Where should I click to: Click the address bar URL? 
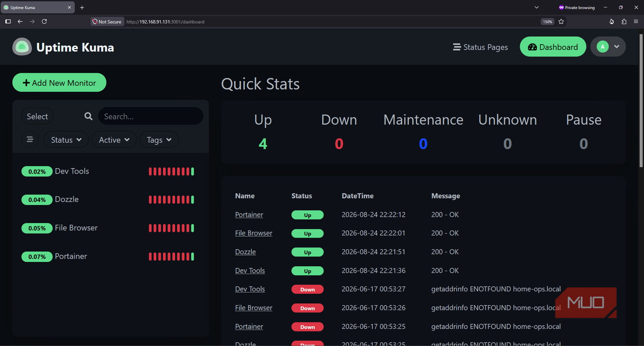coord(165,22)
